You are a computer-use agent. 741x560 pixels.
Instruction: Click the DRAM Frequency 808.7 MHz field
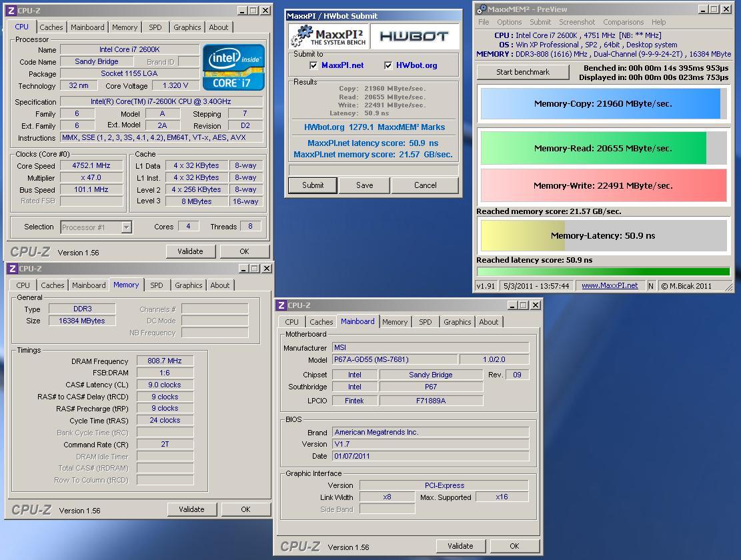point(165,361)
